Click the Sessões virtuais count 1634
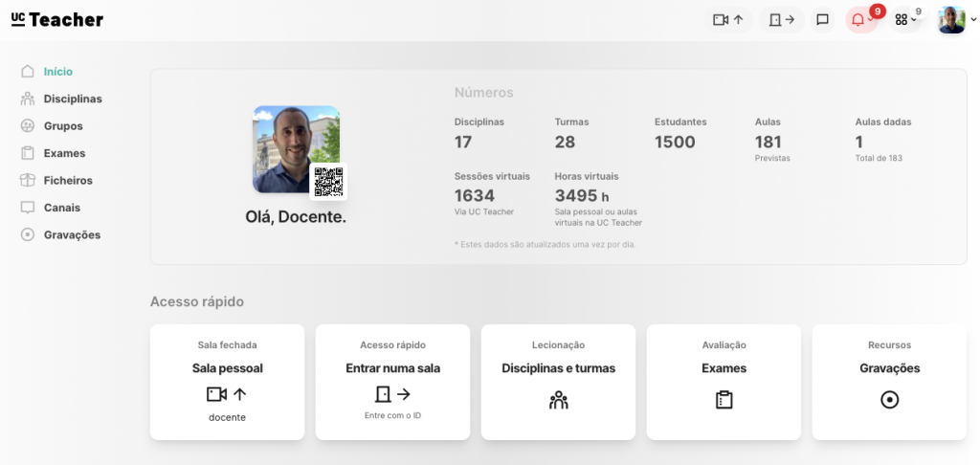Image resolution: width=980 pixels, height=465 pixels. click(475, 195)
